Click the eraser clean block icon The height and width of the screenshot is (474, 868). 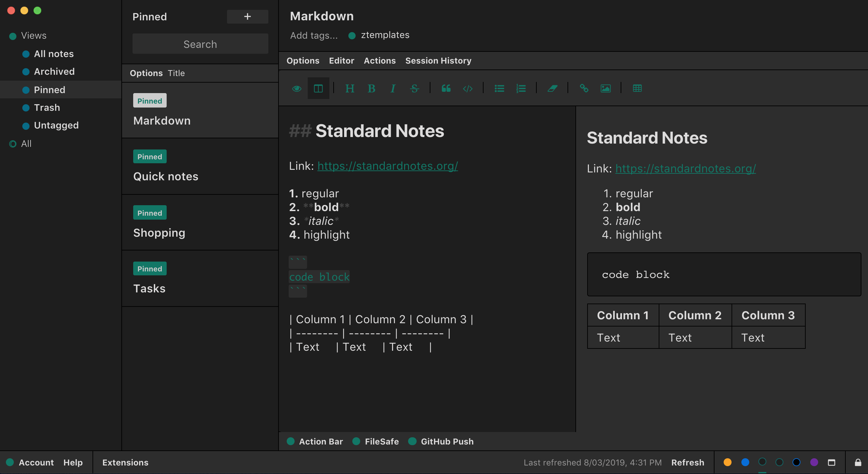coord(552,89)
